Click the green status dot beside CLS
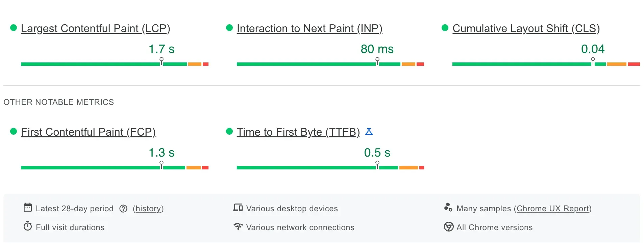Image resolution: width=644 pixels, height=245 pixels. coord(445,28)
